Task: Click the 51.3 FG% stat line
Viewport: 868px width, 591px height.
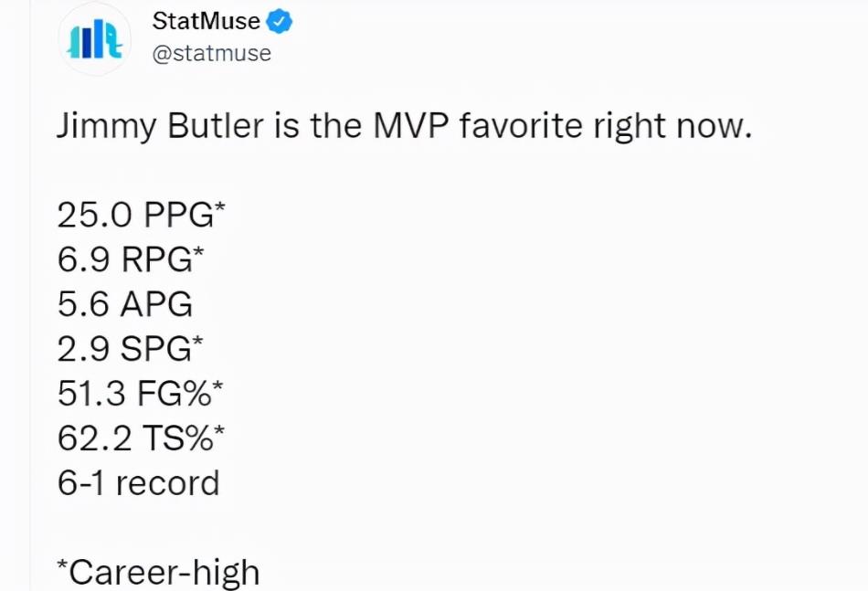Action: [140, 393]
